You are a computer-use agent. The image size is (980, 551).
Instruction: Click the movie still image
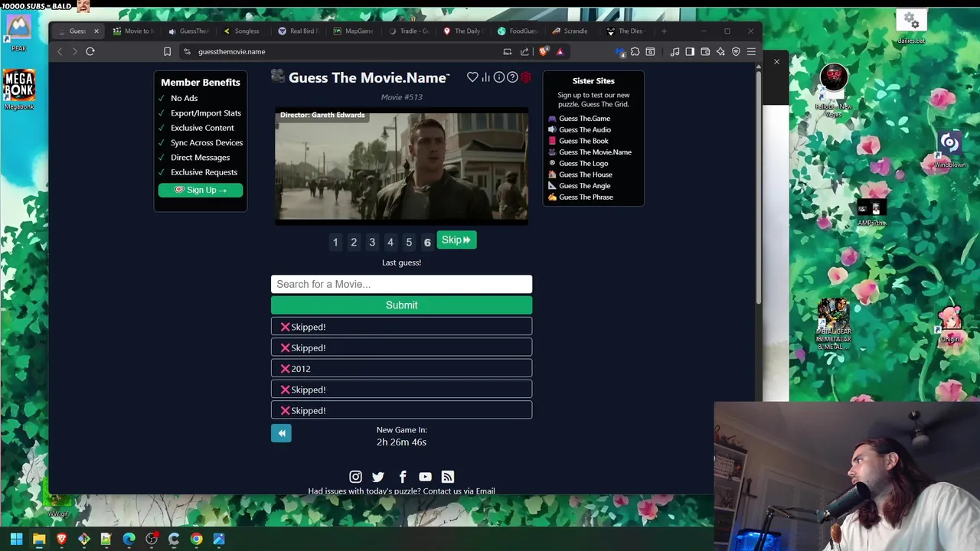tap(401, 166)
